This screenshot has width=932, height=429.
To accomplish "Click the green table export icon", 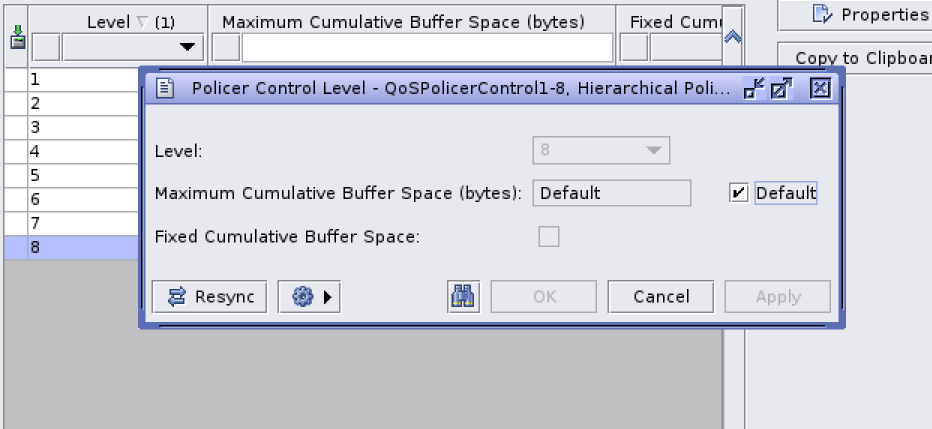I will [x=17, y=40].
